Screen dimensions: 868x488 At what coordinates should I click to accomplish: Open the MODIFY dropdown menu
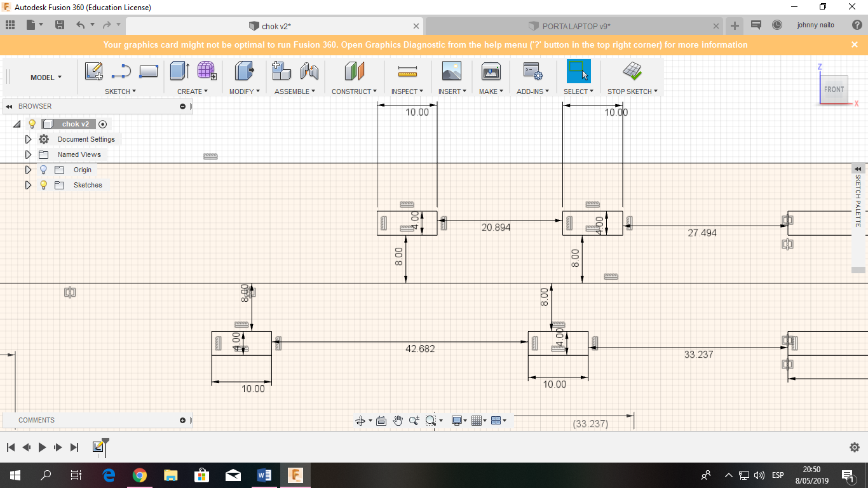(245, 91)
